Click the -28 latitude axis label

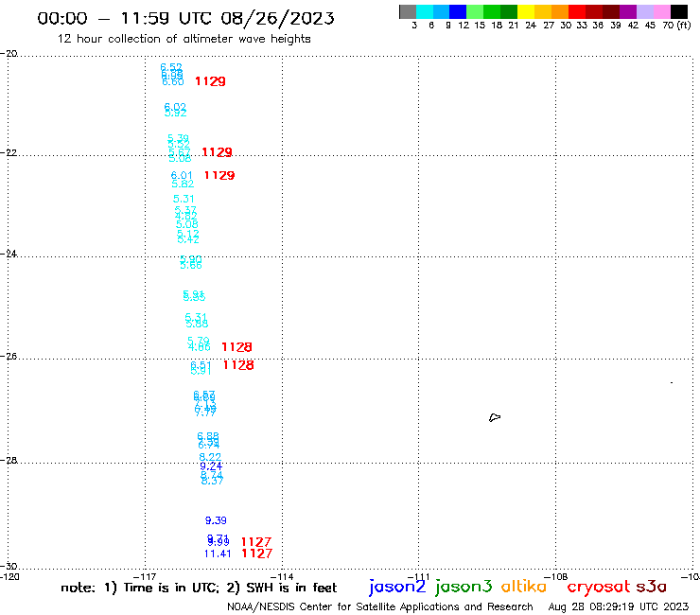pyautogui.click(x=9, y=460)
